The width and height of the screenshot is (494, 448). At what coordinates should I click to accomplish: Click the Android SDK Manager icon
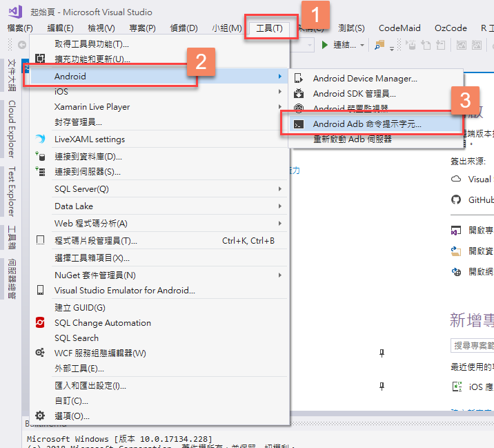[x=298, y=93]
